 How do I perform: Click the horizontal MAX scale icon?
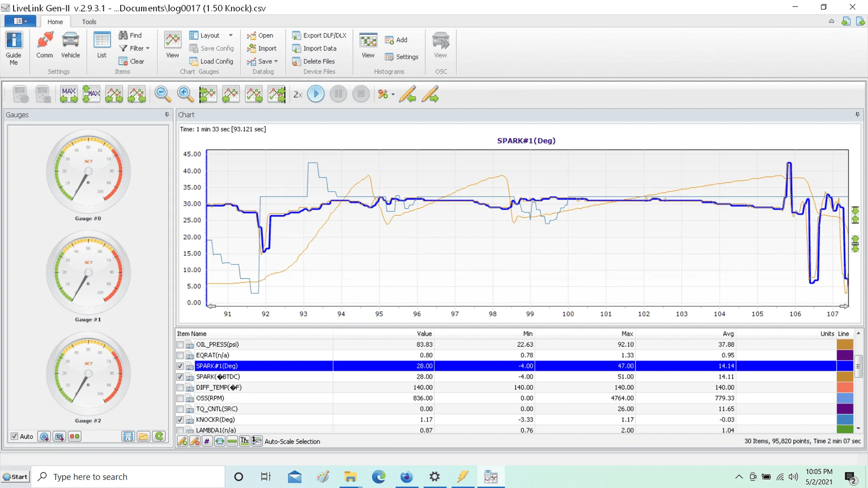[69, 94]
